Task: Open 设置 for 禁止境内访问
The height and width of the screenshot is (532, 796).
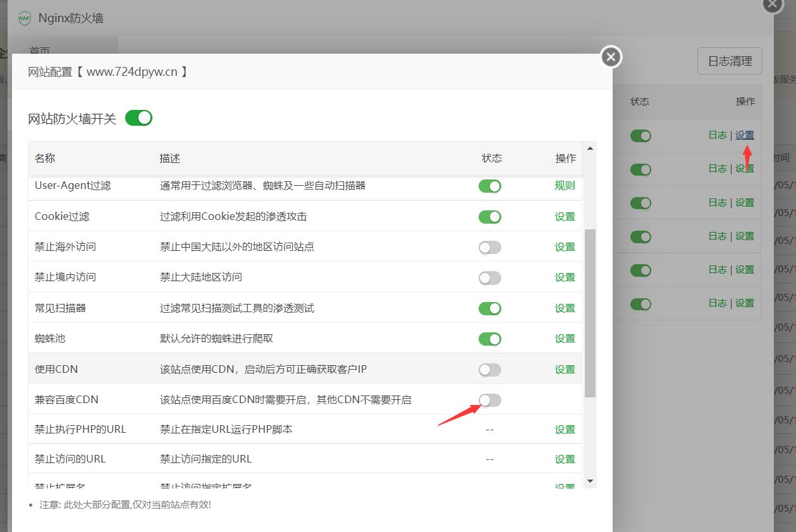Action: pos(565,277)
